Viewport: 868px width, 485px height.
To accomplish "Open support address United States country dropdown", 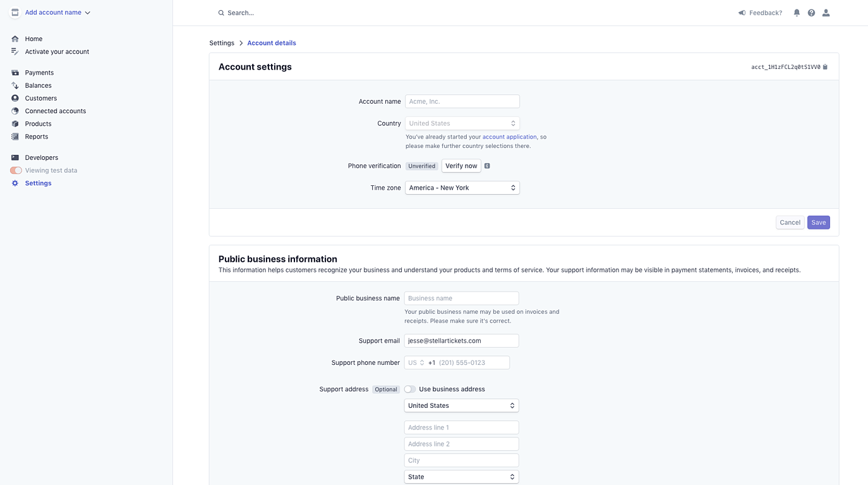I will (x=461, y=406).
